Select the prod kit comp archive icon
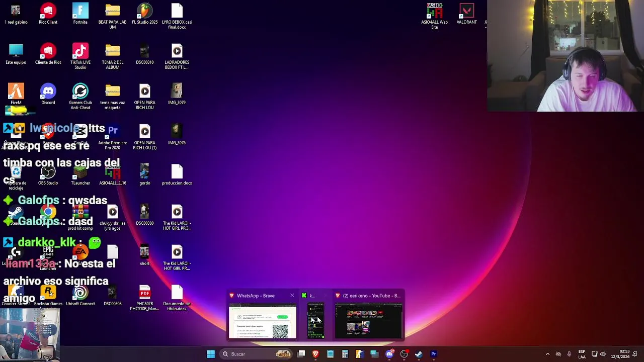This screenshot has width=644, height=362. click(80, 217)
